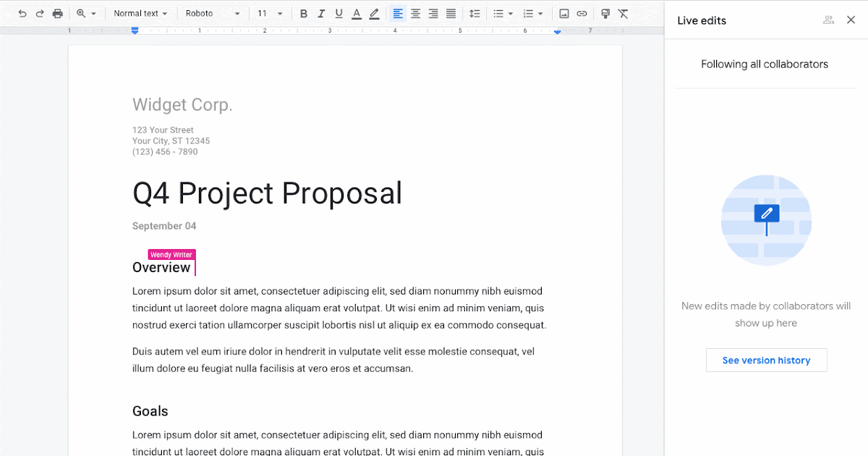Open the Normal text style dropdown
The height and width of the screenshot is (456, 868).
[140, 14]
